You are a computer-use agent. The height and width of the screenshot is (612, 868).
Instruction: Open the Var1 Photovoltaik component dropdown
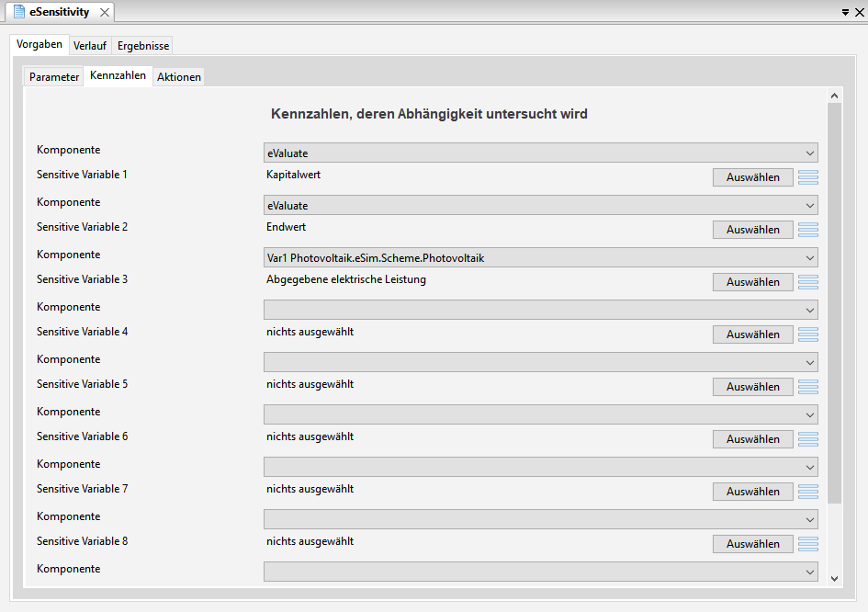[540, 257]
